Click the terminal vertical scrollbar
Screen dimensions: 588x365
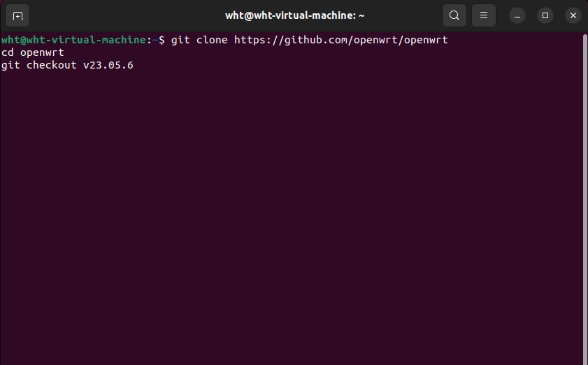coord(585,196)
